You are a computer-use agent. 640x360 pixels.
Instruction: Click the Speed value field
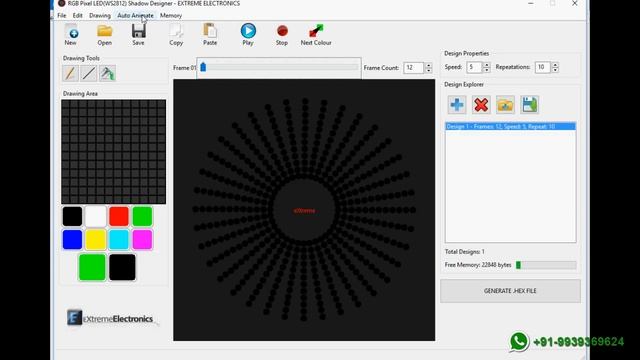pyautogui.click(x=474, y=67)
